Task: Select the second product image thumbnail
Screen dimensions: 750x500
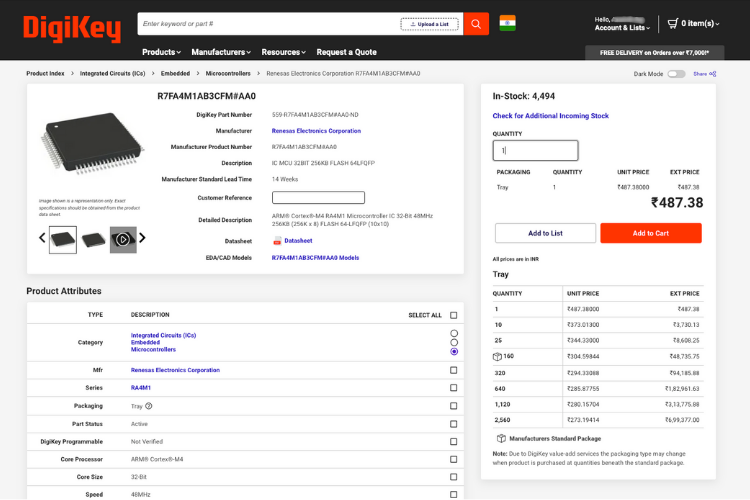Action: [x=93, y=240]
